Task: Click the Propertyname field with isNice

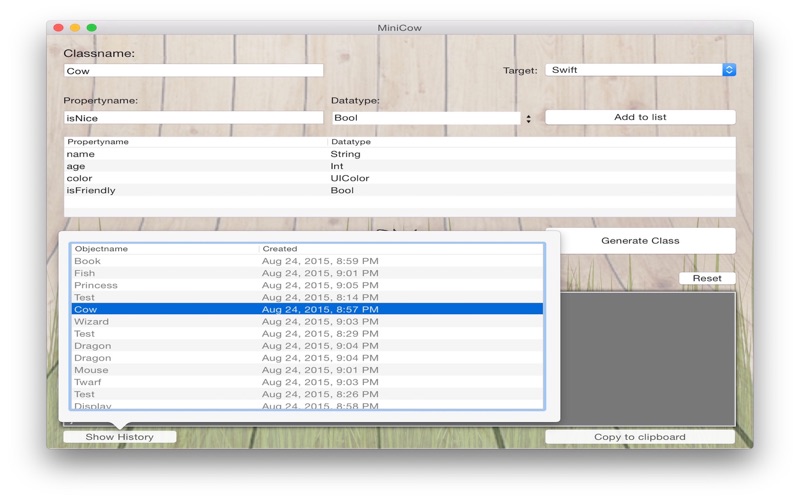Action: click(193, 118)
